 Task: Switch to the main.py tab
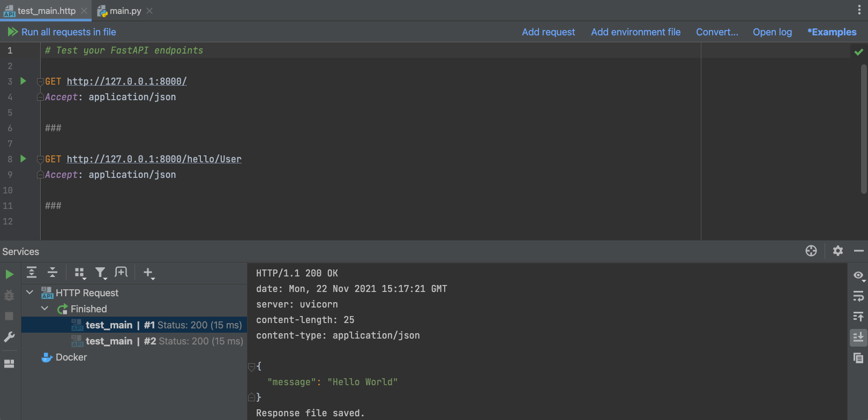(x=125, y=11)
